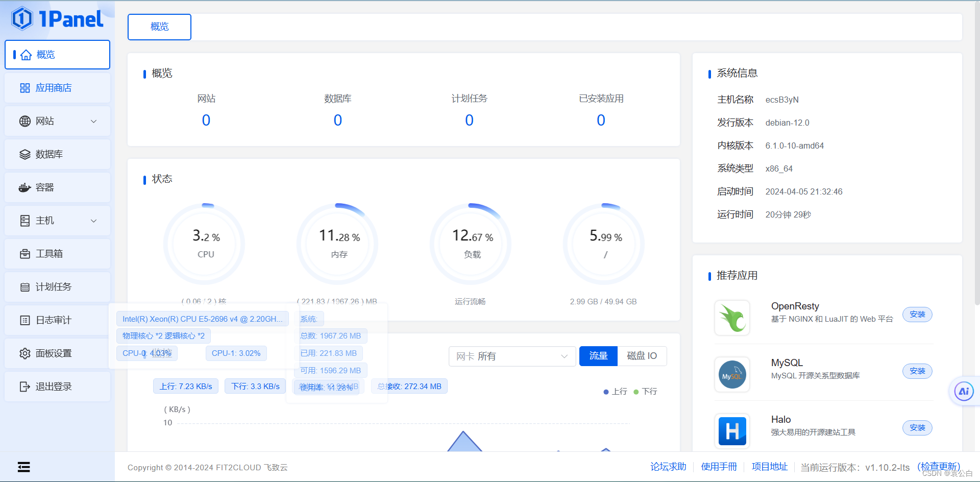Image resolution: width=980 pixels, height=482 pixels.
Task: Open 容器 menu item
Action: (x=57, y=187)
